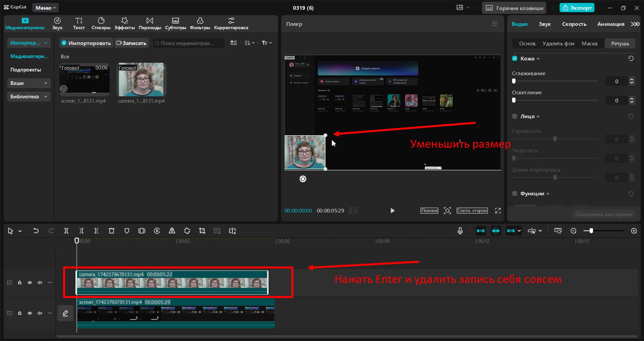Reset the Кожа settings with the reset arrow
Image resolution: width=644 pixels, height=341 pixels.
click(631, 58)
